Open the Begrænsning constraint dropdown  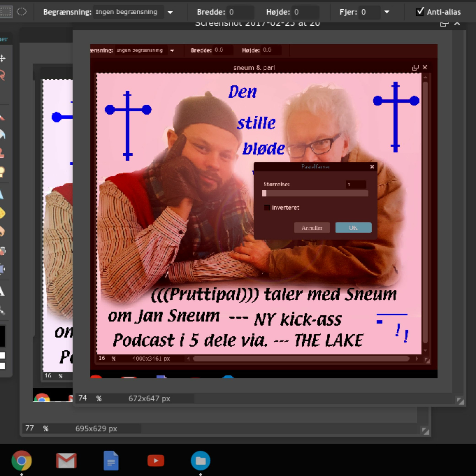pyautogui.click(x=170, y=12)
